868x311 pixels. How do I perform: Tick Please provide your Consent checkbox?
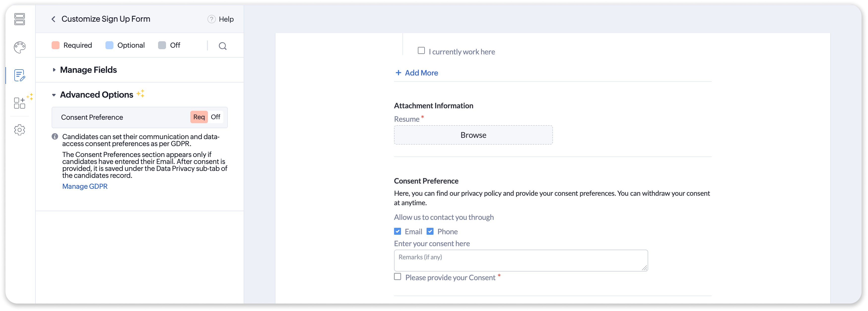tap(398, 276)
